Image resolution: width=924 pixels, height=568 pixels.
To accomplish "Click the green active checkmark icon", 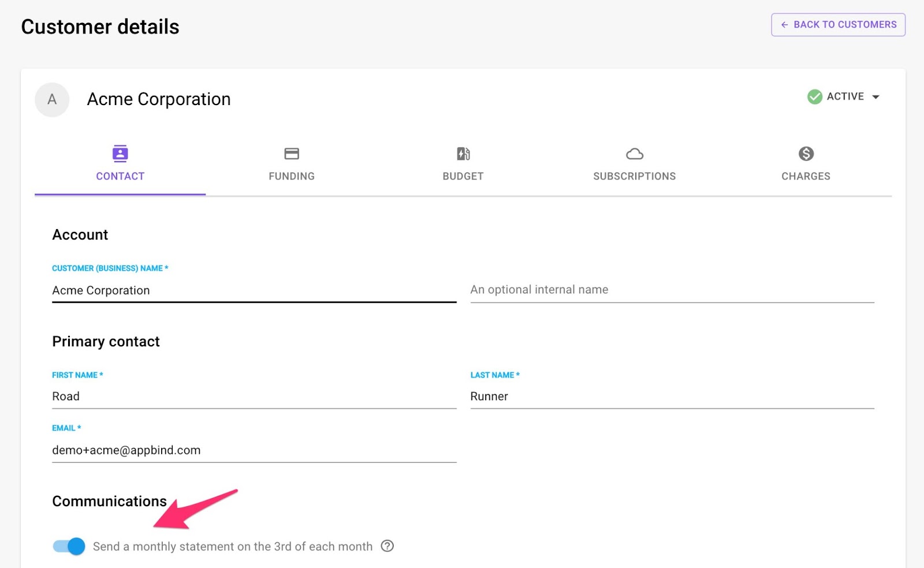I will (x=815, y=97).
